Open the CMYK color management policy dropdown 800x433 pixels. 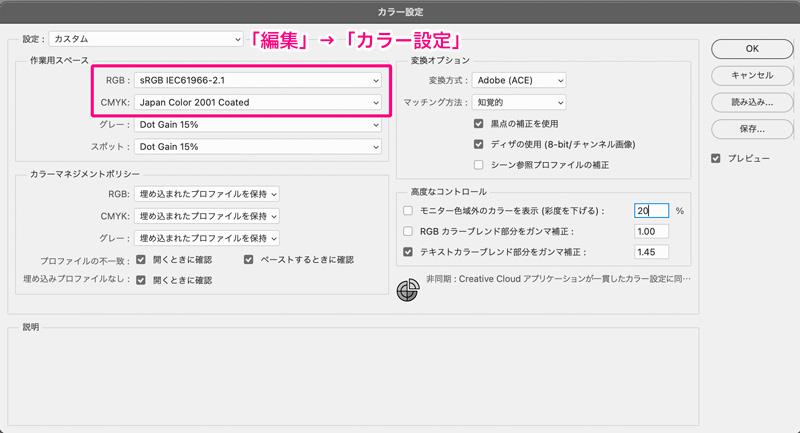(x=207, y=216)
